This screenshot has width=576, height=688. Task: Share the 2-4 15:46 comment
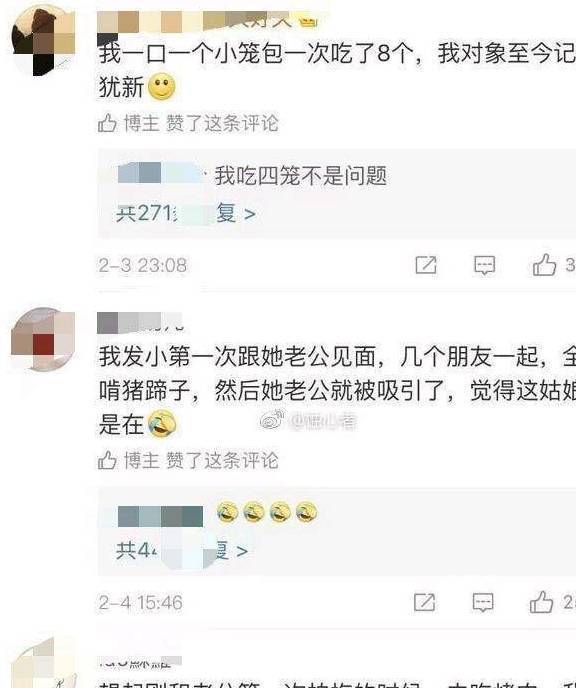coord(424,602)
